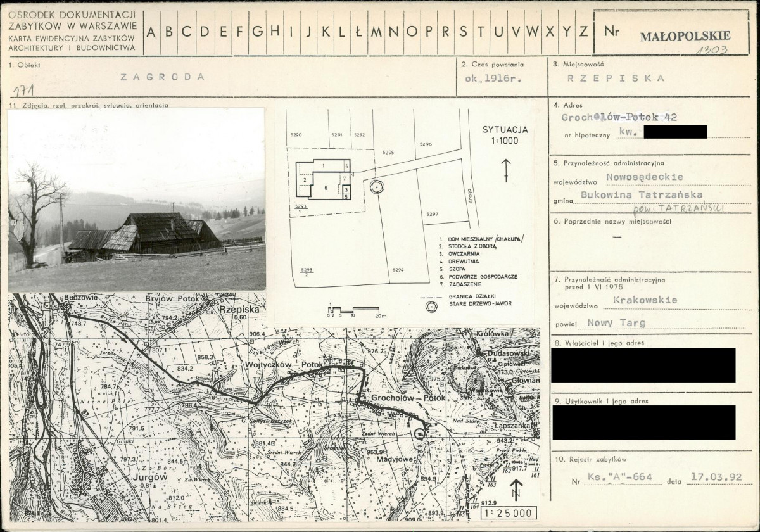The height and width of the screenshot is (532, 760).
Task: Click handwritten number 1303
Action: tap(711, 50)
